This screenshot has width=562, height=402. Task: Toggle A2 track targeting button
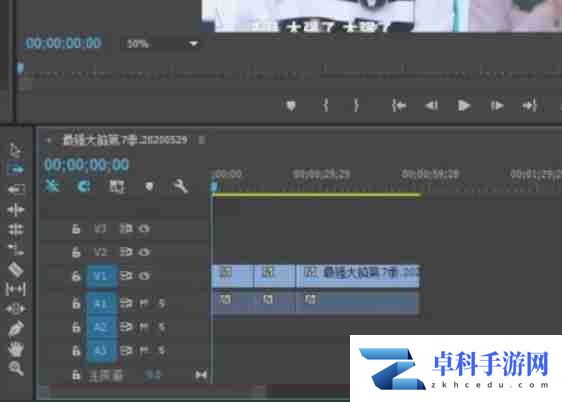(101, 327)
